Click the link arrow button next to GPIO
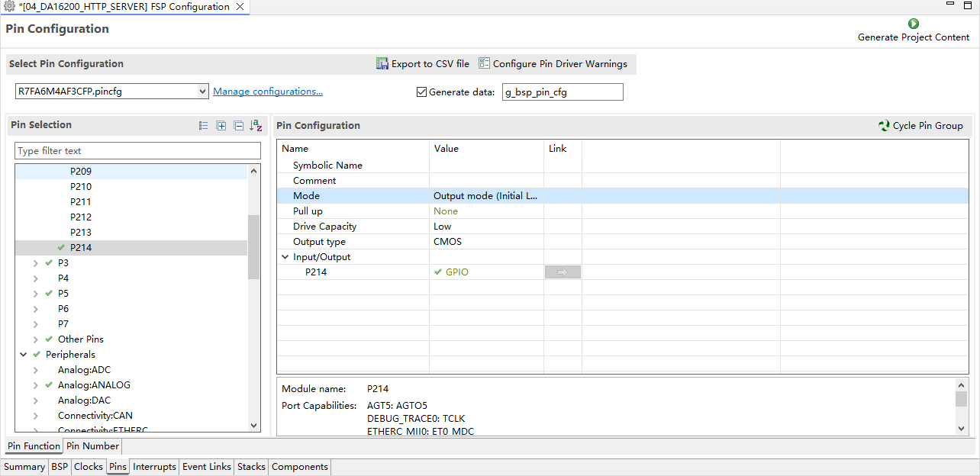Viewport: 980px width, 476px height. (563, 272)
